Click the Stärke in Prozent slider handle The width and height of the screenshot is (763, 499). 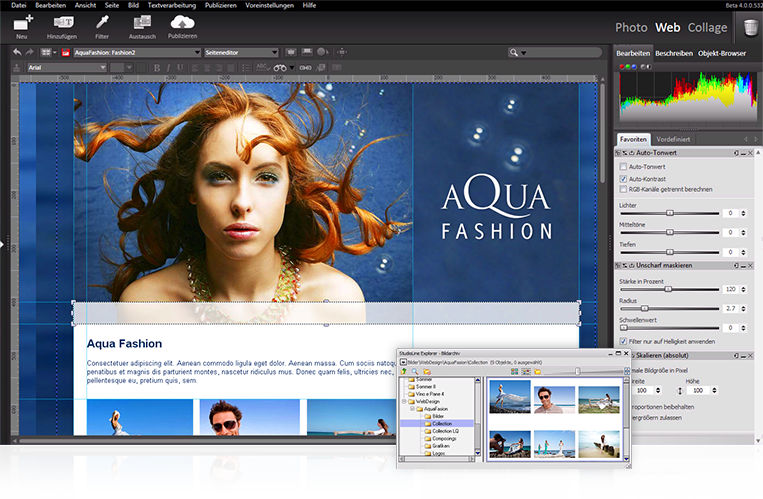point(668,289)
